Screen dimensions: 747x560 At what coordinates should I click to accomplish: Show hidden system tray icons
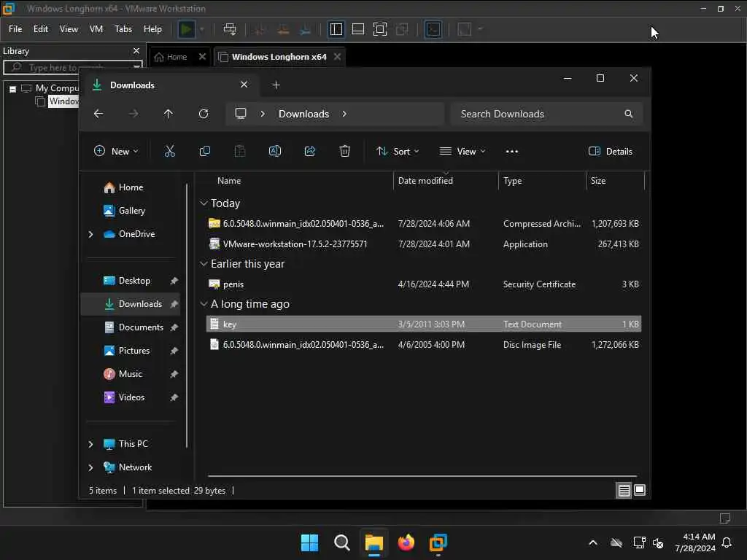click(x=593, y=542)
